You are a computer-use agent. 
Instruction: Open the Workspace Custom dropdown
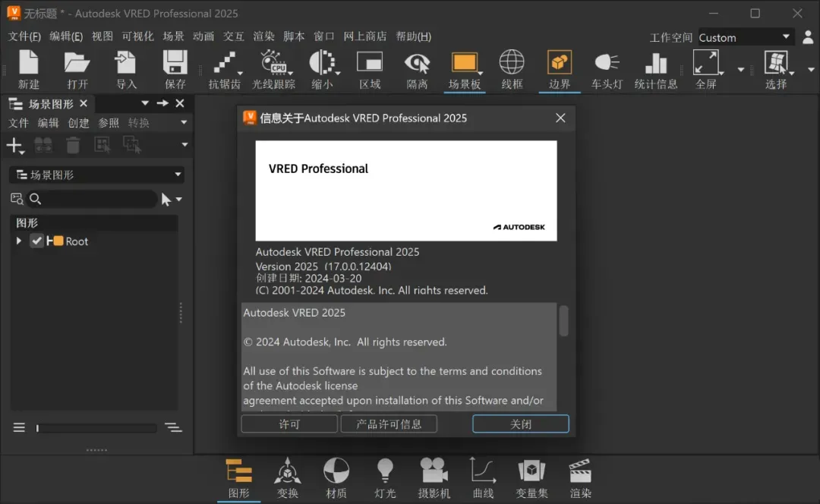tap(745, 37)
